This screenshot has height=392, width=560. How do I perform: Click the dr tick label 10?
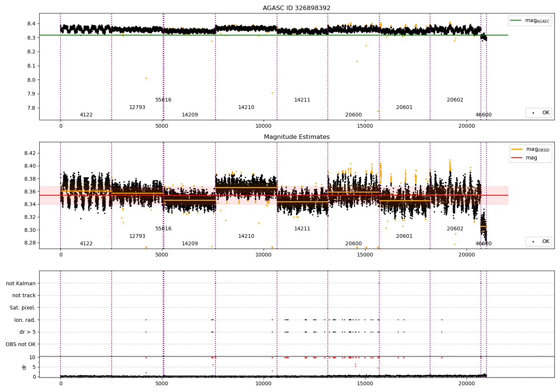click(x=32, y=357)
